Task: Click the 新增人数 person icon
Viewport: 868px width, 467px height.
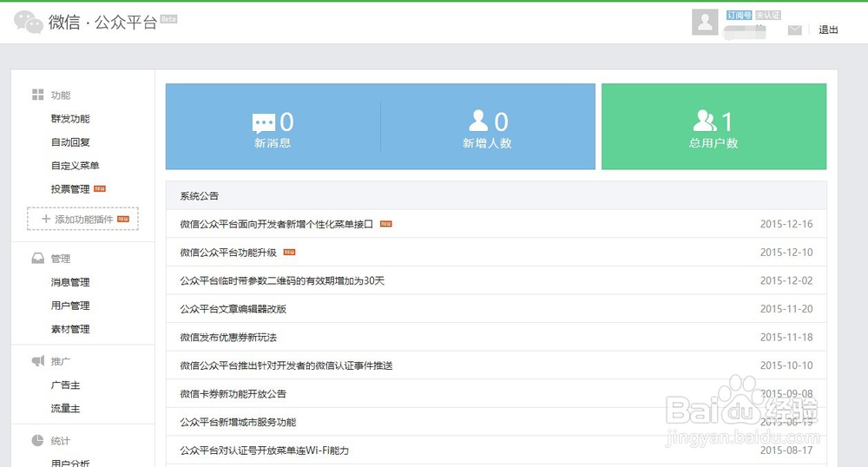Action: click(478, 120)
